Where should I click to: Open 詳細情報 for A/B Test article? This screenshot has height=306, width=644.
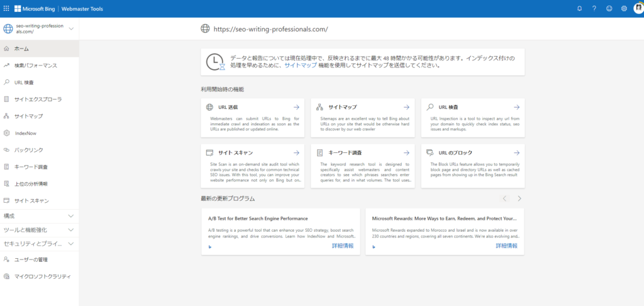coord(343,246)
